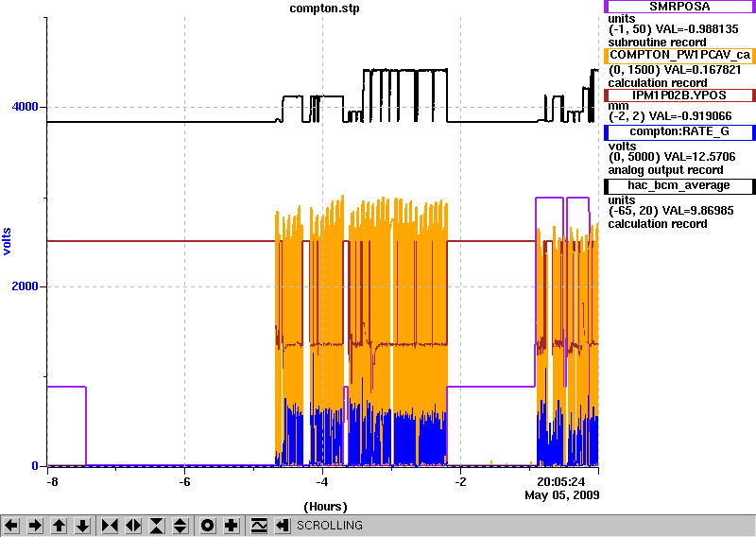
Task: Click the compton.stp graph title
Action: (x=324, y=9)
